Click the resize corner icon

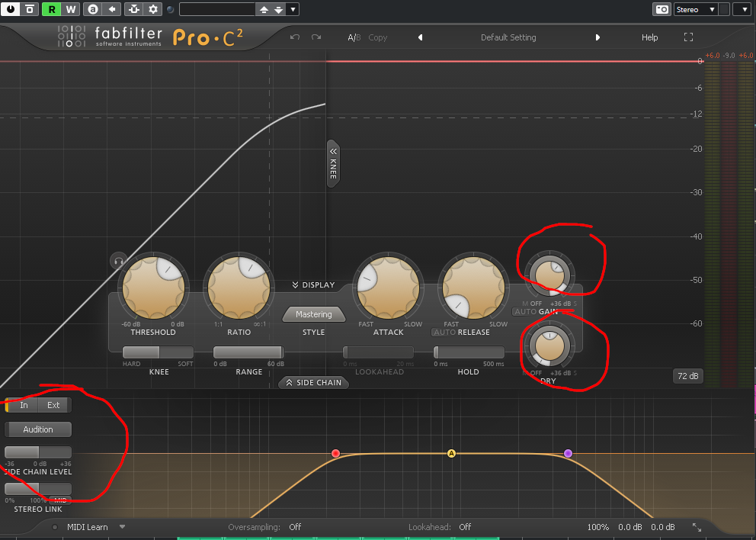coord(697,527)
